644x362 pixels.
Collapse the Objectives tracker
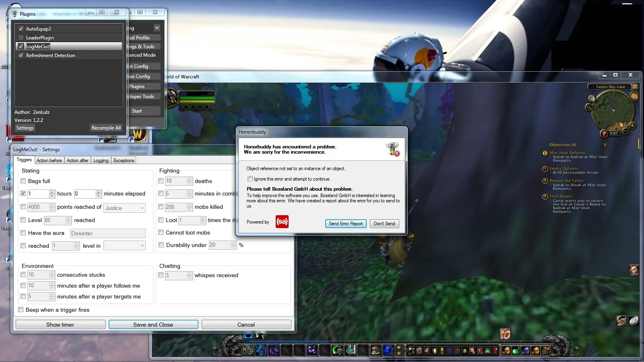[x=605, y=145]
